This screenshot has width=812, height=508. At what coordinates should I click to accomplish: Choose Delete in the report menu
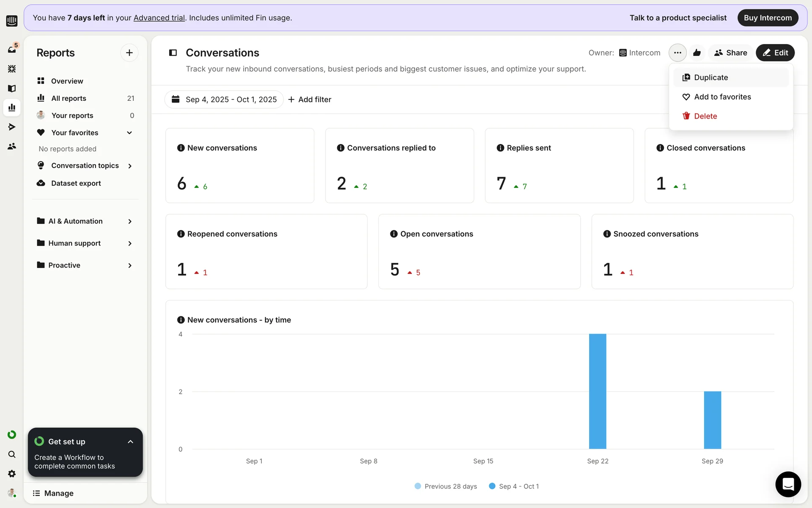click(705, 116)
